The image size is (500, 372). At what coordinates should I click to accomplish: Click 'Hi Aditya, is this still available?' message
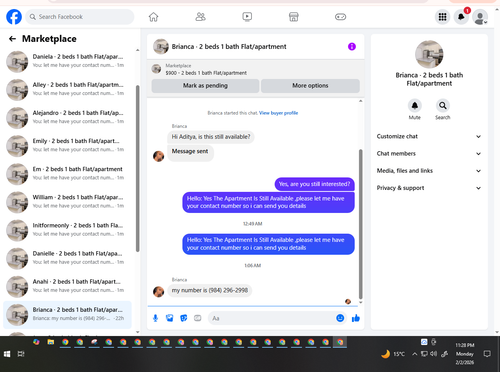pos(211,137)
